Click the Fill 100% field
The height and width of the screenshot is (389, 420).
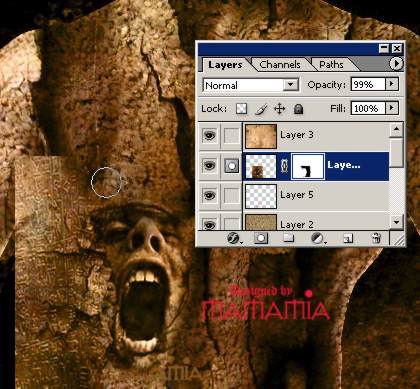coord(368,108)
